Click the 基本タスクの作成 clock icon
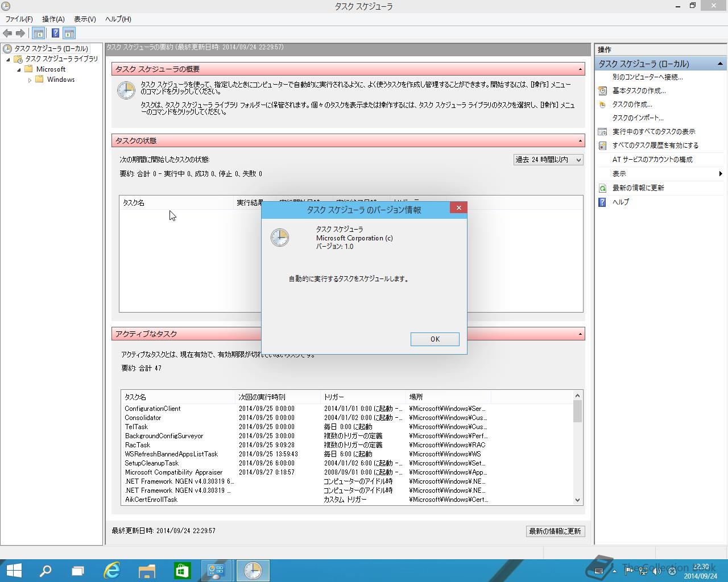 602,91
